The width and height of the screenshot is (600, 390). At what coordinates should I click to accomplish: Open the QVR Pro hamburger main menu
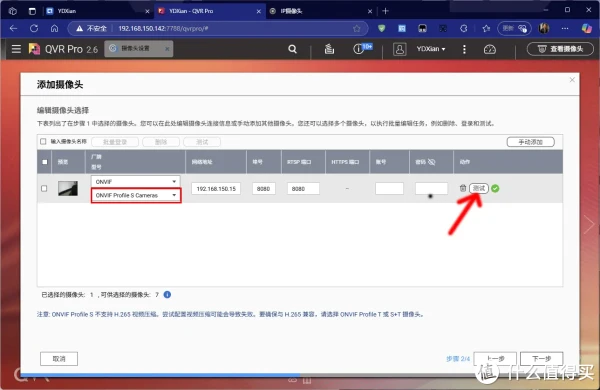pyautogui.click(x=16, y=49)
